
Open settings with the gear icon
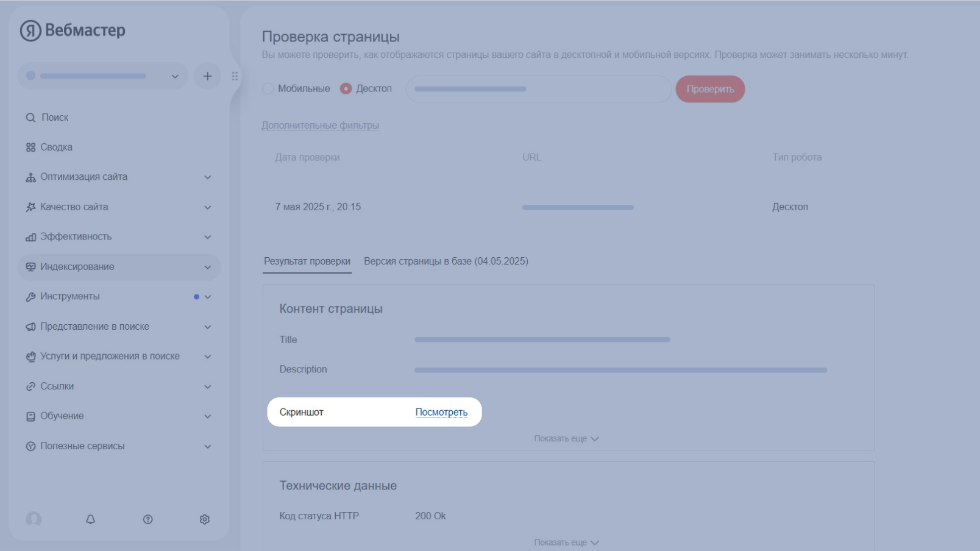coord(205,519)
